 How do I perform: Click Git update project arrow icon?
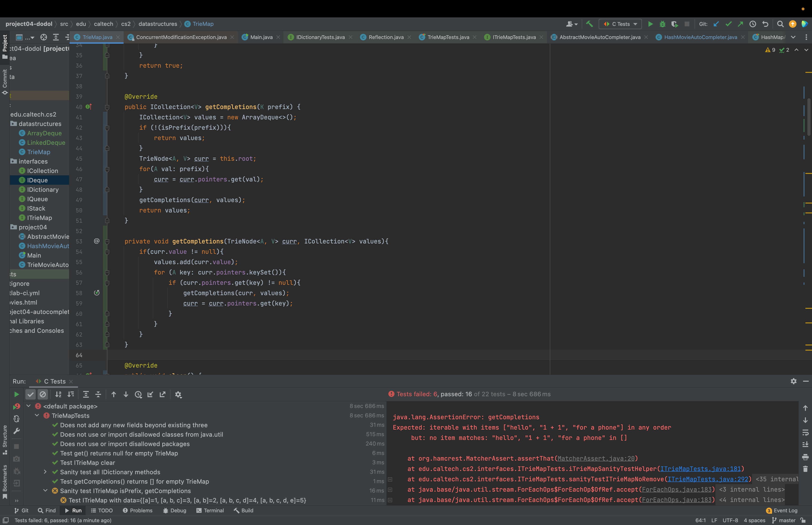pyautogui.click(x=716, y=24)
